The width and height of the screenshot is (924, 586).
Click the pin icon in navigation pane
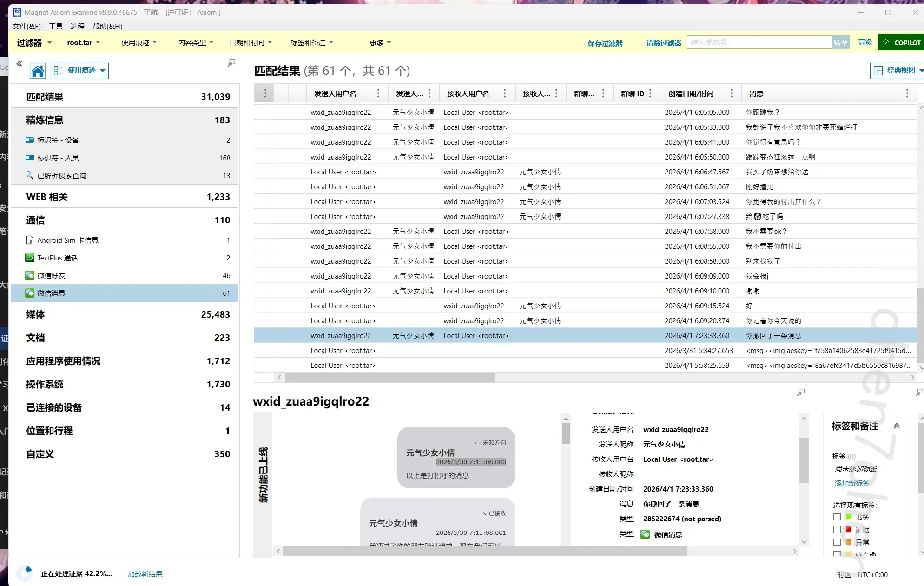pos(231,63)
